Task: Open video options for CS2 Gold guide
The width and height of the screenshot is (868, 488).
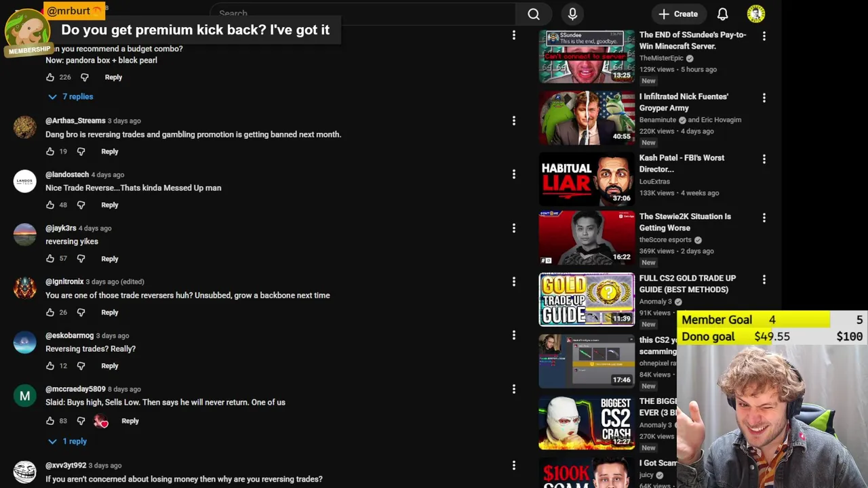Action: (764, 279)
